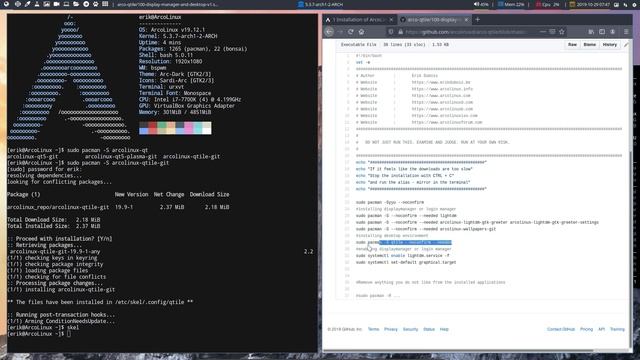640x360 pixels.
Task: Open the Contact GitHub footer link
Action: point(560,329)
